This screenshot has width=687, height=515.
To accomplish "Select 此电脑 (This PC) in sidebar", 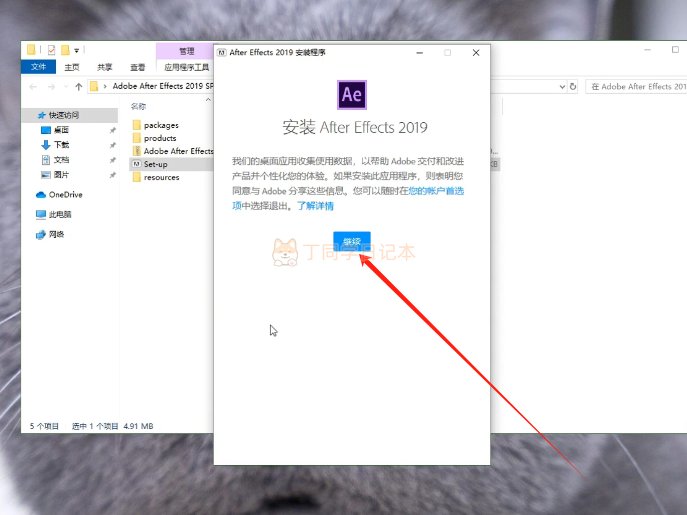I will (x=60, y=214).
